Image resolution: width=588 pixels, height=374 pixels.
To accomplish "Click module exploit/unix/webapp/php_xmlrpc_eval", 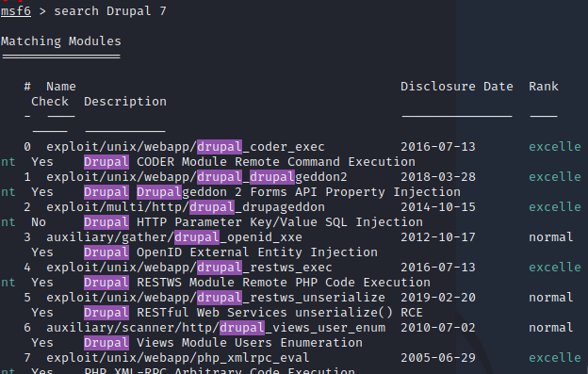I will tap(178, 358).
